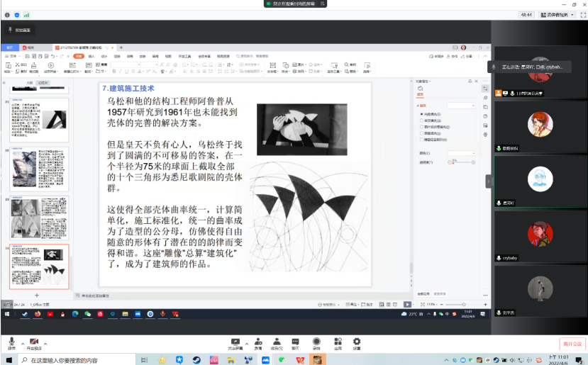The width and height of the screenshot is (588, 365).
Task: Pin the object properties panel
Action: tap(470, 82)
